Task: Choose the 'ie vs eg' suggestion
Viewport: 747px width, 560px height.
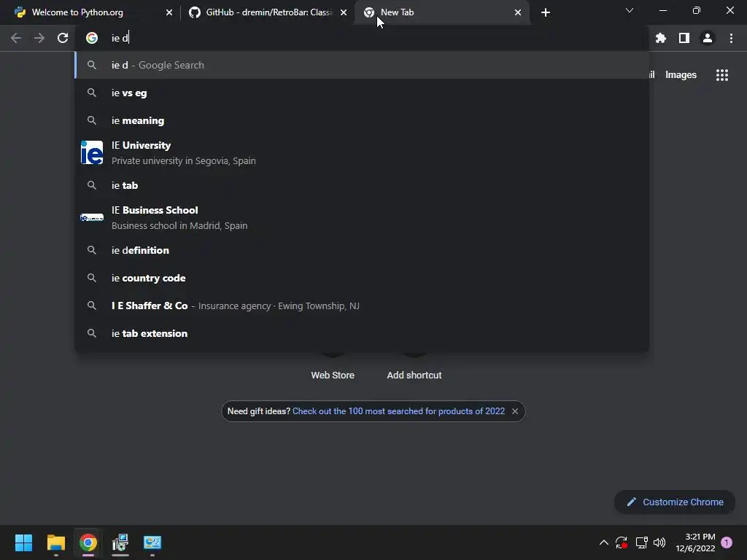Action: 362,93
